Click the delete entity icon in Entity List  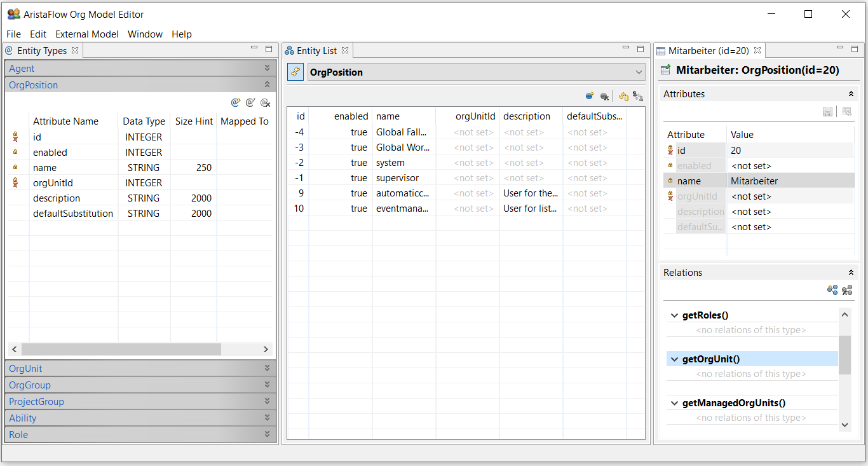tap(605, 96)
